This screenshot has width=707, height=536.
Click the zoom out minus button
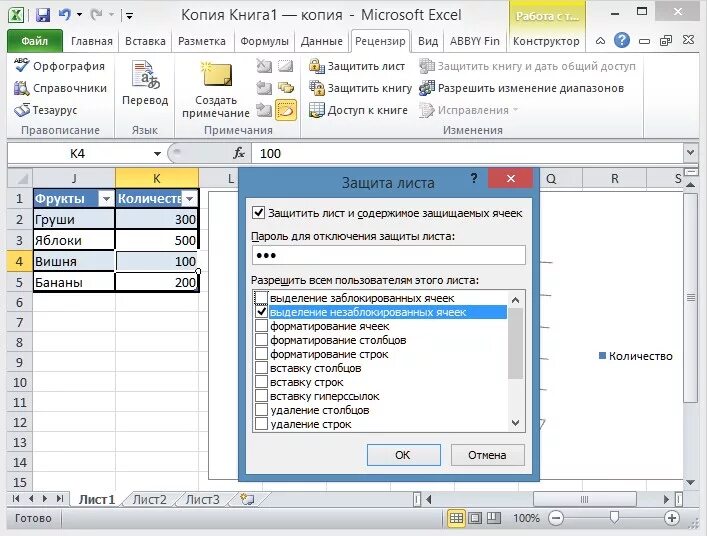(556, 518)
